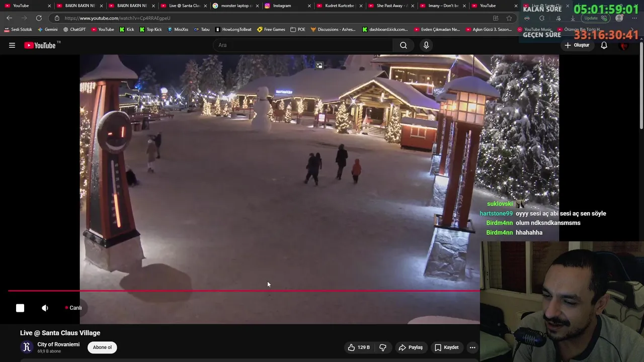Select Live @ Santa Claus tab

(x=183, y=6)
